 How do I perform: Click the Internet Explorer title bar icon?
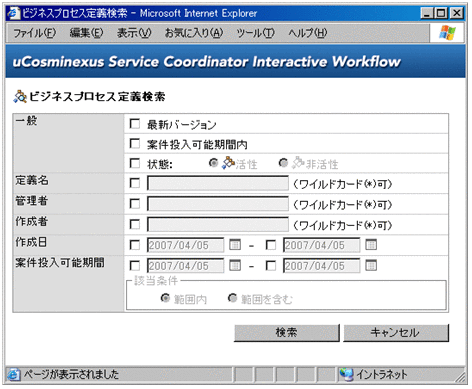pos(14,13)
